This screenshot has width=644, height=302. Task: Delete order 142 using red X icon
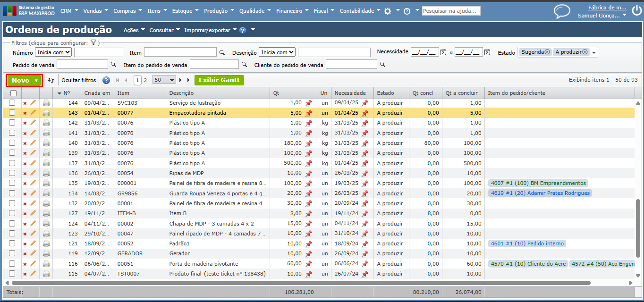[x=25, y=123]
